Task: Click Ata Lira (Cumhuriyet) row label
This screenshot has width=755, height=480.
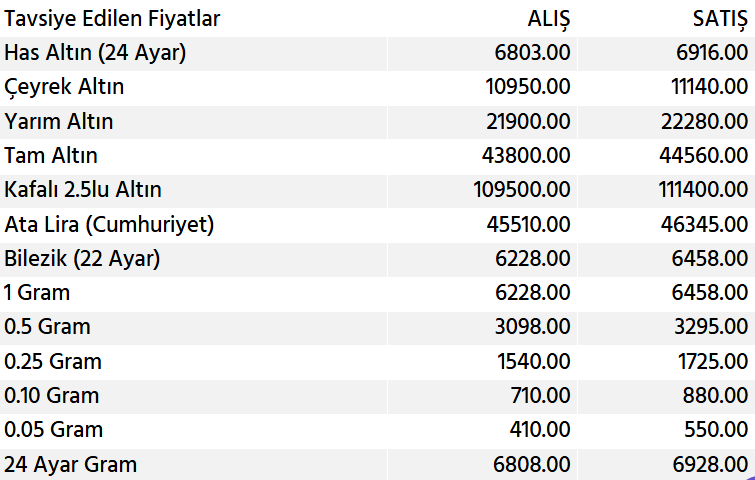Action: point(109,224)
